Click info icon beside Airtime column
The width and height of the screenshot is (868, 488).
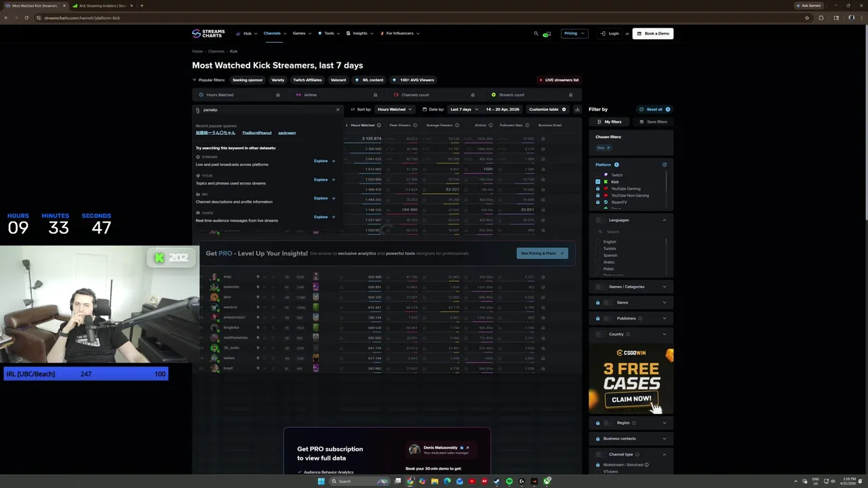pos(491,125)
